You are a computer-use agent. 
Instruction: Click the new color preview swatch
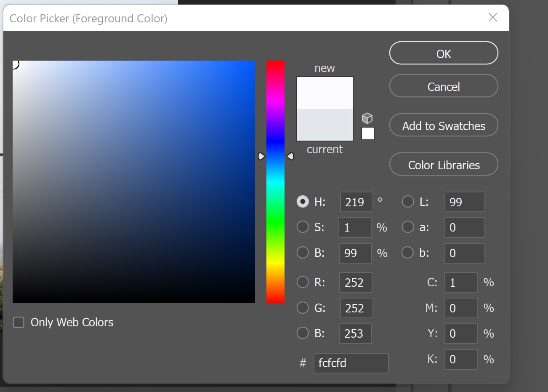click(325, 93)
